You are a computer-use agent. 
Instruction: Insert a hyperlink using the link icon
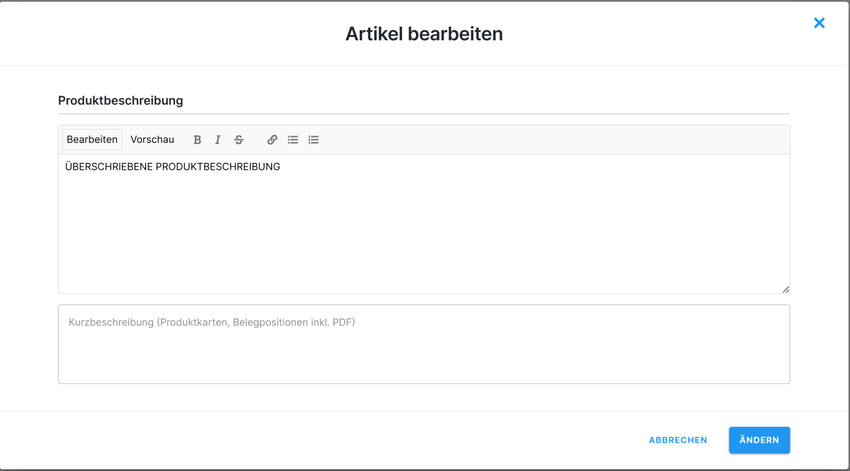[x=272, y=140]
